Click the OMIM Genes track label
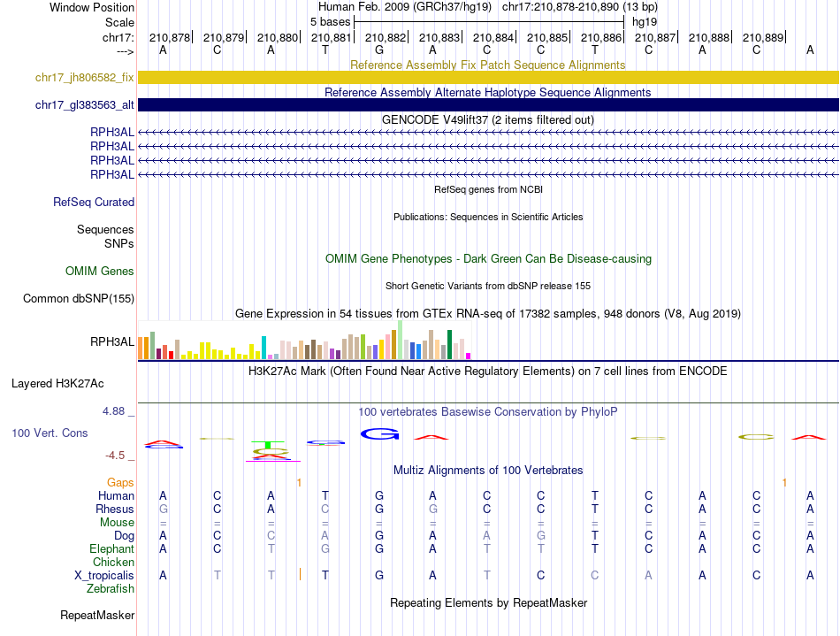Viewport: 840px width, 636px height. (100, 271)
